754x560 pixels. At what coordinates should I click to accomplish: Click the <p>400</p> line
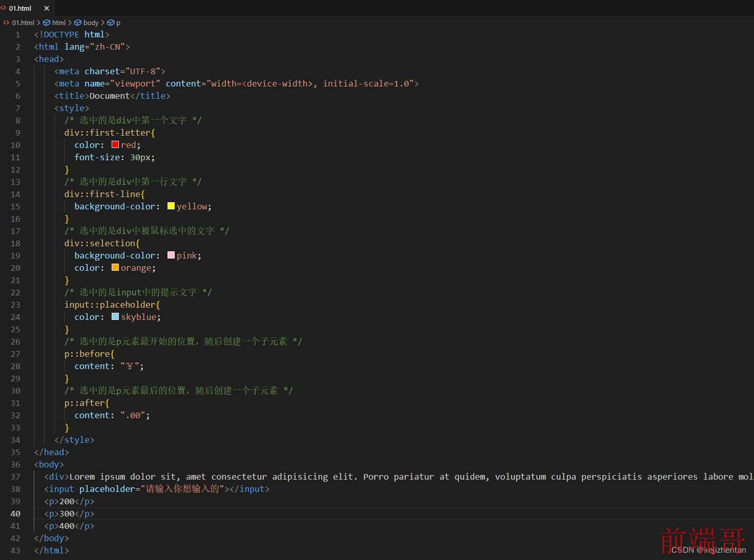69,526
